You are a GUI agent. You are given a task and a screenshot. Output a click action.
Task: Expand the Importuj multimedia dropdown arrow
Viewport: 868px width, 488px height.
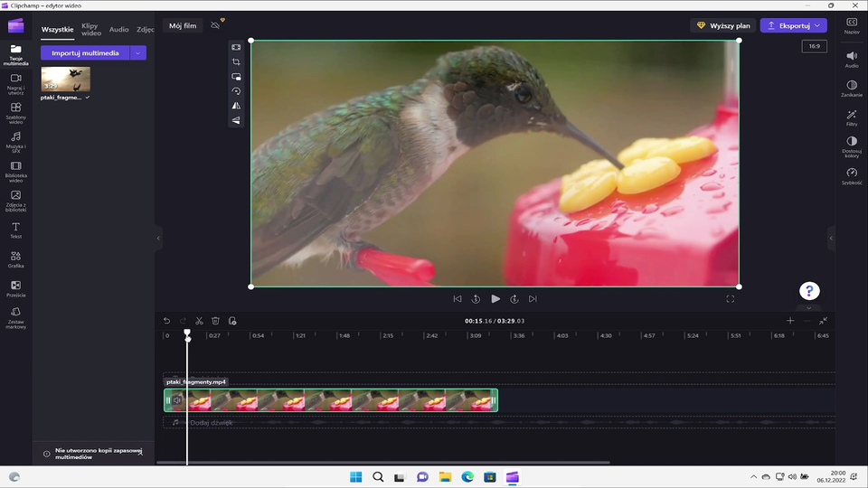click(137, 53)
